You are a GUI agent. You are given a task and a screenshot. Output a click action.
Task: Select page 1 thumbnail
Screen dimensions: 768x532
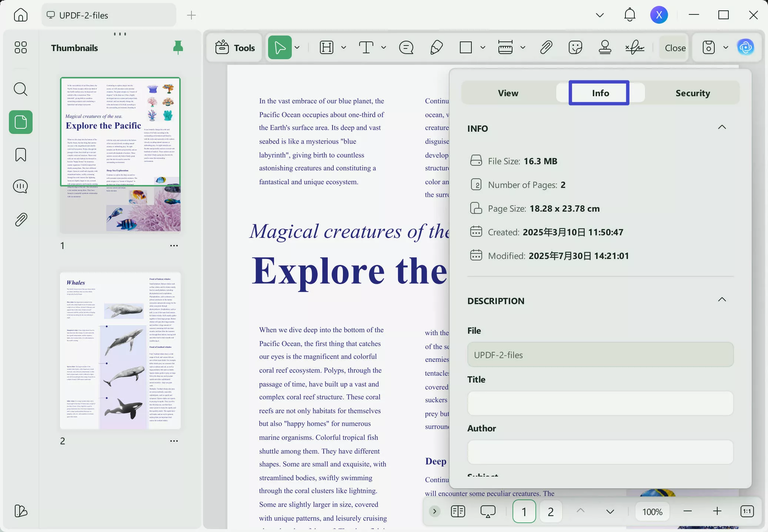click(x=120, y=155)
